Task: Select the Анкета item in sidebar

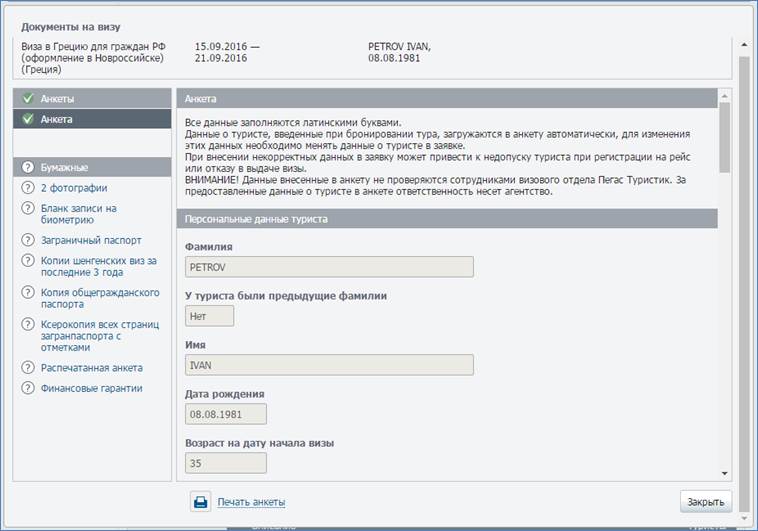Action: 92,119
